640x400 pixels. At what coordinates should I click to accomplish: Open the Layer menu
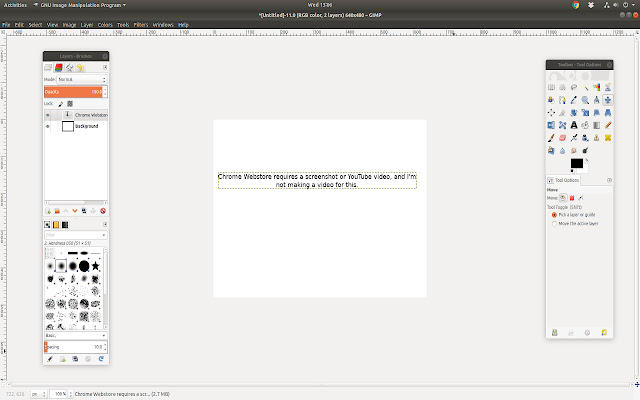87,25
